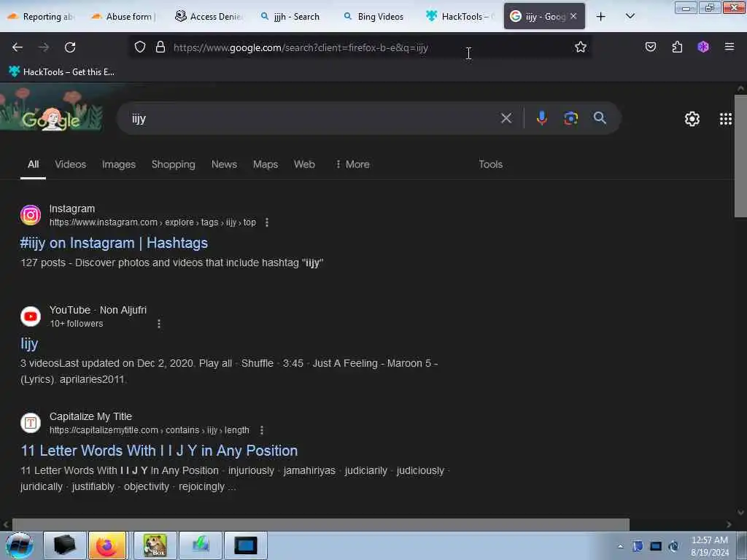747x560 pixels.
Task: Open Firefox extensions puzzle icon
Action: 677,47
